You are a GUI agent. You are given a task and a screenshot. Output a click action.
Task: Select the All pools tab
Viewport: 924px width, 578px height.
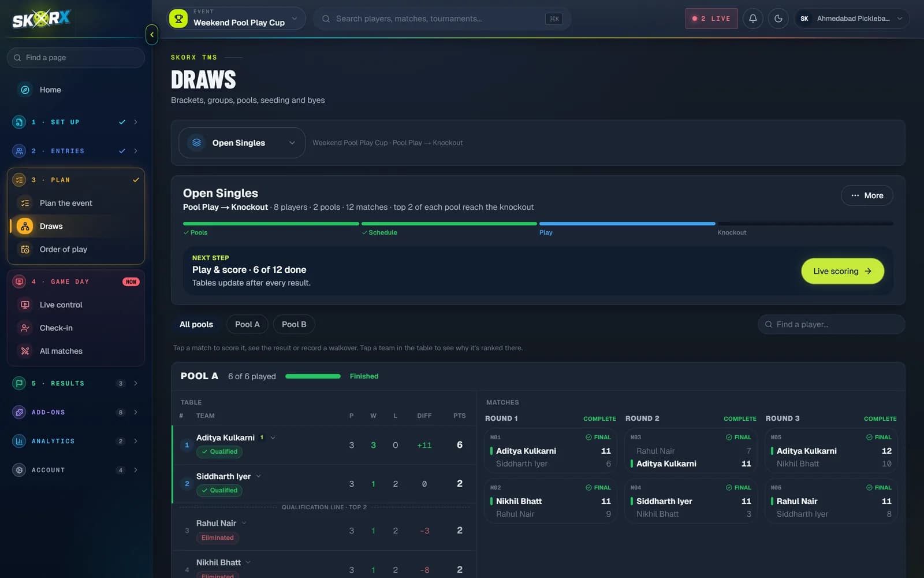click(196, 324)
